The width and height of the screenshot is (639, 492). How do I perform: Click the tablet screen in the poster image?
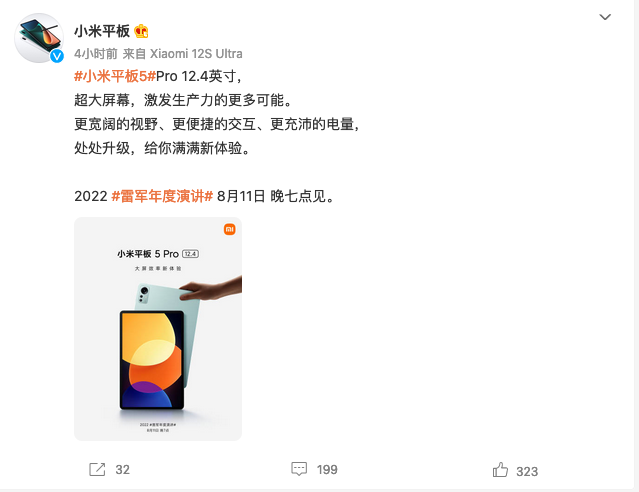coord(152,359)
